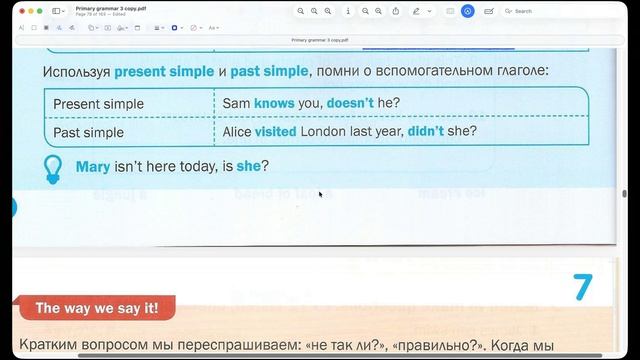This screenshot has width=640, height=360.
Task: Select the Rectangular Selection markup tool
Action: tap(34, 28)
